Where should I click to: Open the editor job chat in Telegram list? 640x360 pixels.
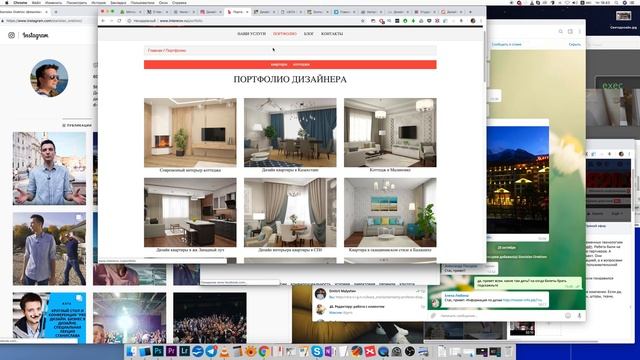(369, 309)
